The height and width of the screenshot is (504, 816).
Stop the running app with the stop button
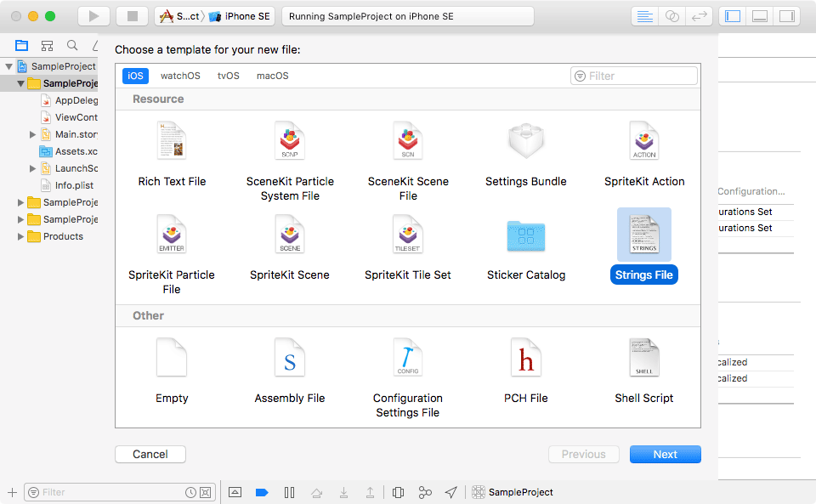coord(133,16)
